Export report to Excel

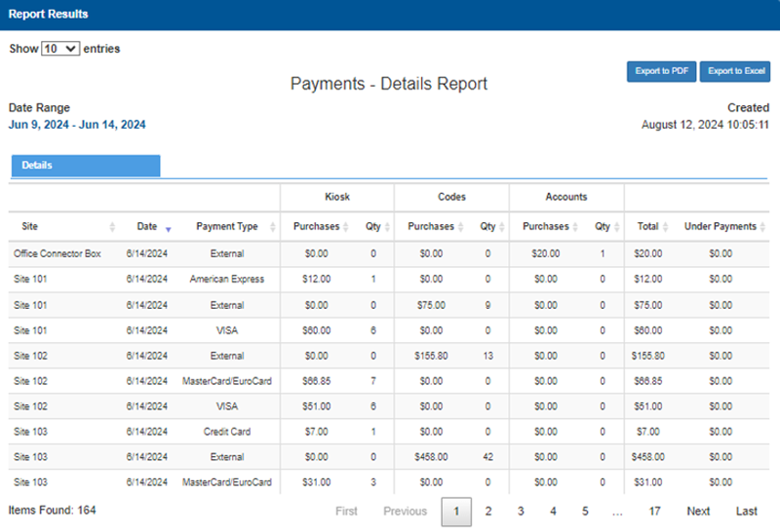click(735, 71)
